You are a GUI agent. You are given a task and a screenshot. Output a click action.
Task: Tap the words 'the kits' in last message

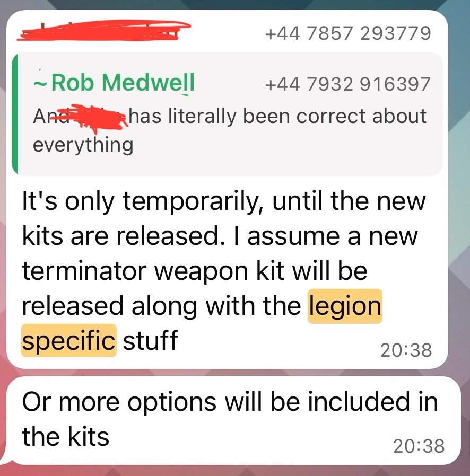65,437
